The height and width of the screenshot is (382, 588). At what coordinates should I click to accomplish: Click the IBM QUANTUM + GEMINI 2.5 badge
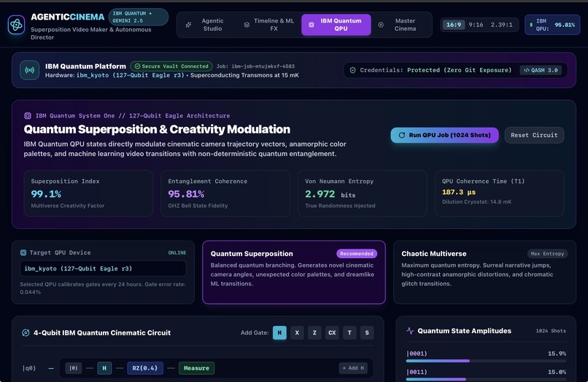138,17
